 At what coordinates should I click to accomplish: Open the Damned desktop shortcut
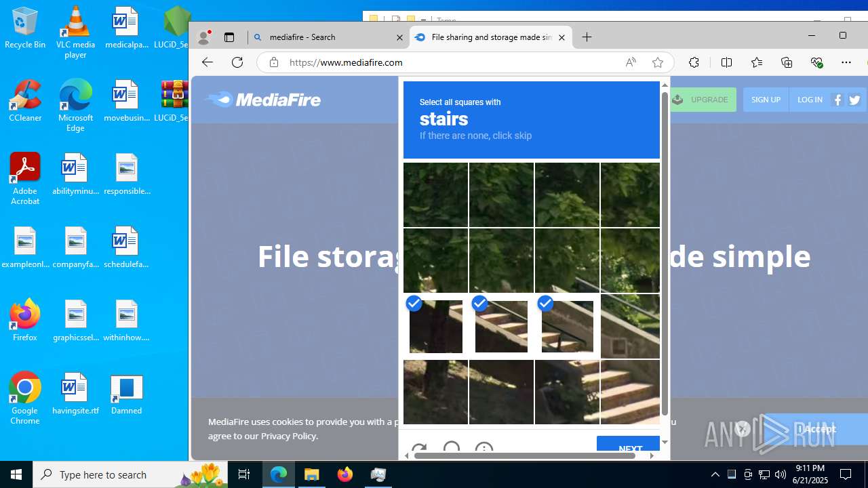pos(126,394)
